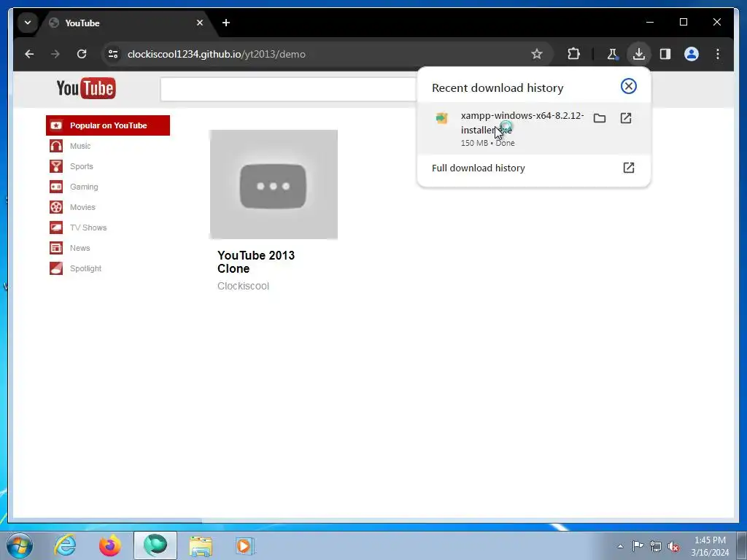Launch Internet Explorer from taskbar
747x560 pixels.
(x=65, y=545)
